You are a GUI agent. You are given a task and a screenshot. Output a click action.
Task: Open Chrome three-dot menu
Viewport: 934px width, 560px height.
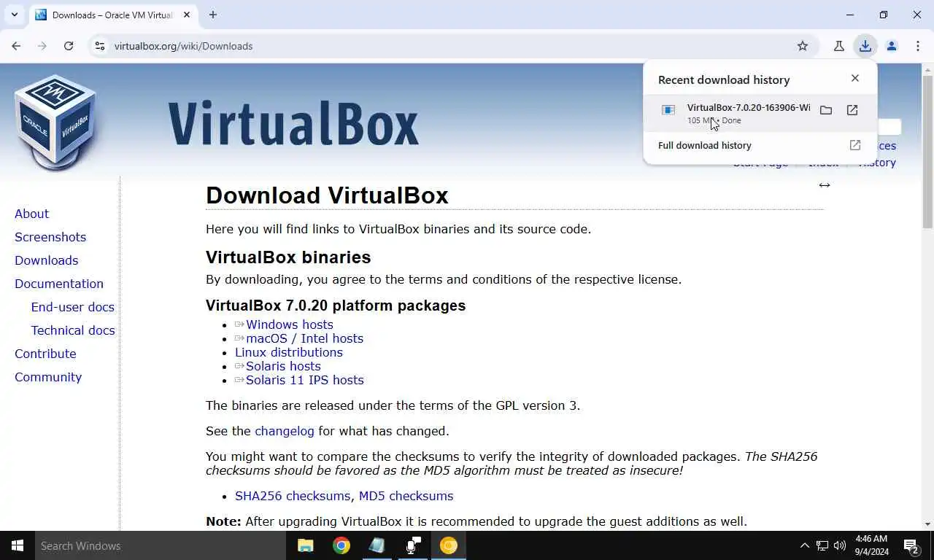pos(918,46)
